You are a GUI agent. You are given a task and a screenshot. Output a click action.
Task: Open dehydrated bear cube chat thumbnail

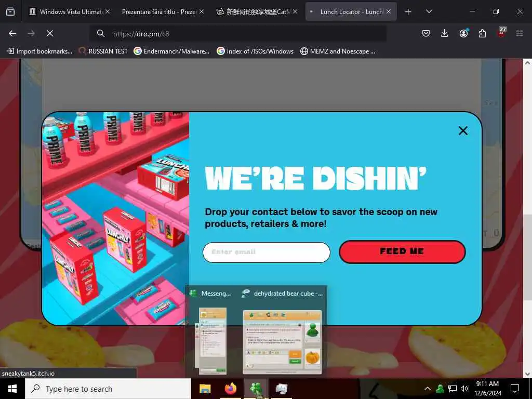click(x=282, y=342)
